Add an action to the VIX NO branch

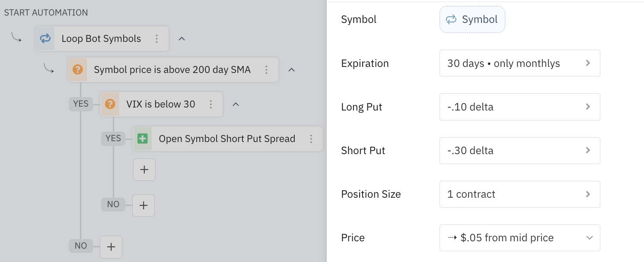pos(143,205)
